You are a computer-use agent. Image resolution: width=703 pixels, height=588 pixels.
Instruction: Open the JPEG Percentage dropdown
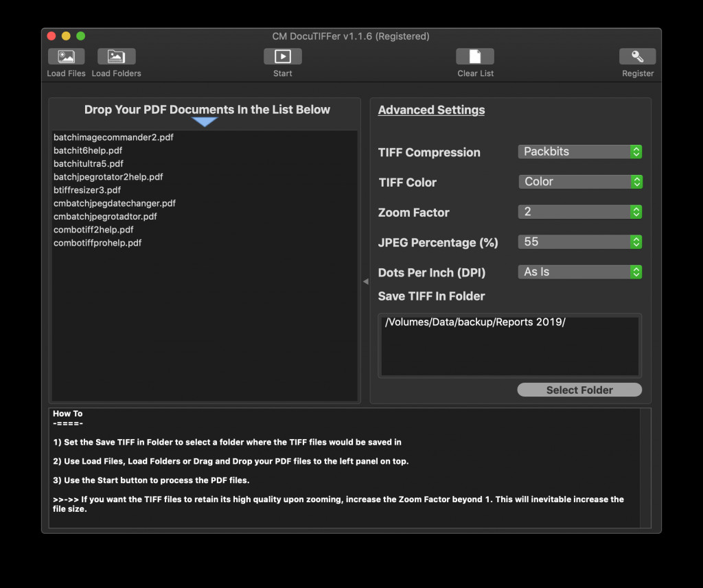[579, 242]
